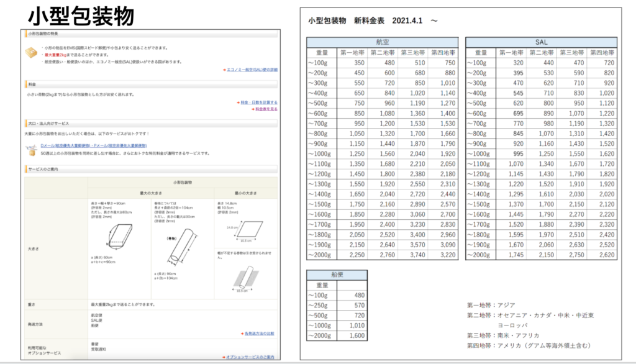Click the サービスのご案内 section heading
The width and height of the screenshot is (636, 364).
coord(43,169)
